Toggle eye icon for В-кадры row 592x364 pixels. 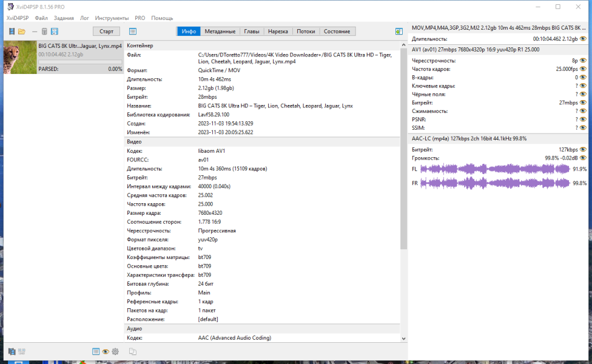[x=583, y=78]
